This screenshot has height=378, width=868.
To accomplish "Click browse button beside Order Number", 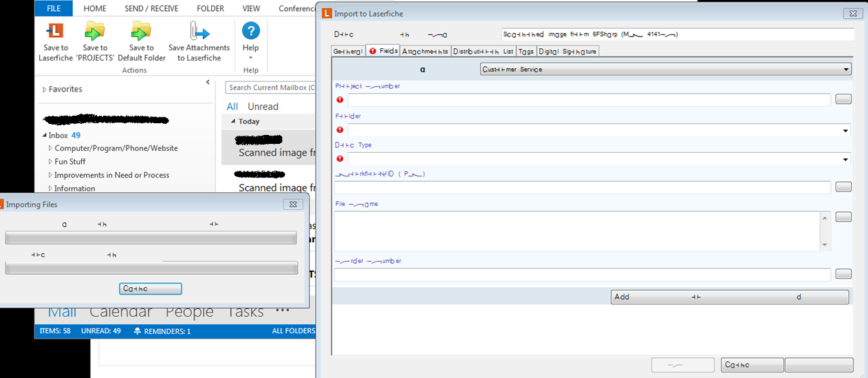I will [843, 274].
